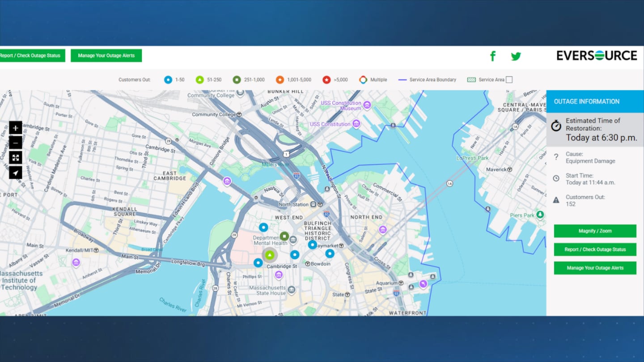The width and height of the screenshot is (644, 362).
Task: Click the fullscreen extent map button
Action: tap(16, 158)
